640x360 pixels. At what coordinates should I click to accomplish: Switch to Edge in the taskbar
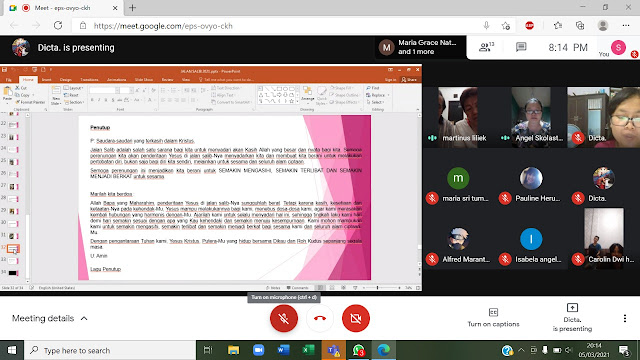(384, 350)
